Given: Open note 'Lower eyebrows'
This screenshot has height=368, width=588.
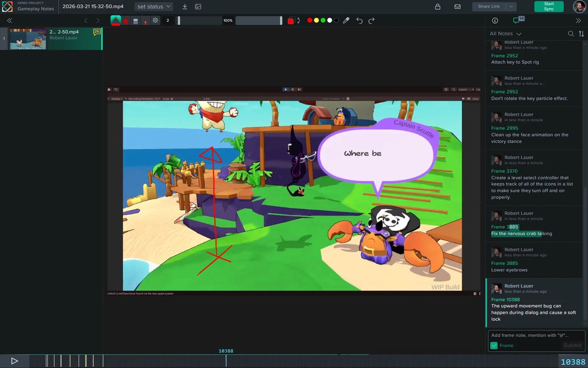Looking at the screenshot, I should 509,270.
